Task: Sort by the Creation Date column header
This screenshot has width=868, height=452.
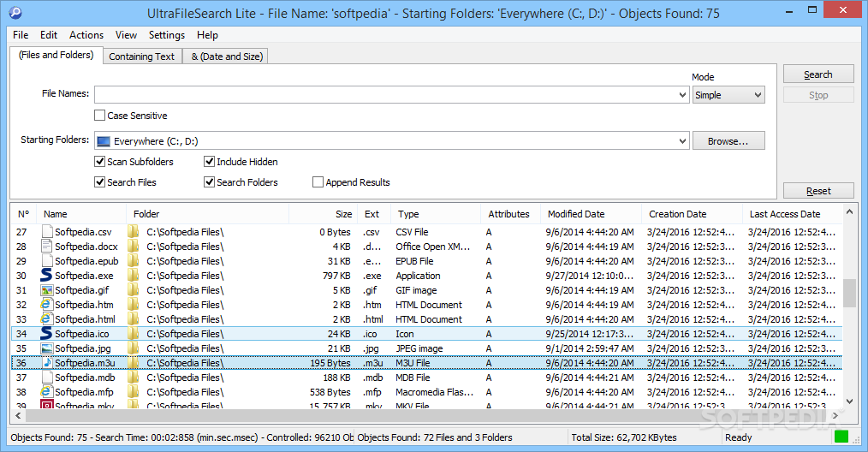Action: 692,214
